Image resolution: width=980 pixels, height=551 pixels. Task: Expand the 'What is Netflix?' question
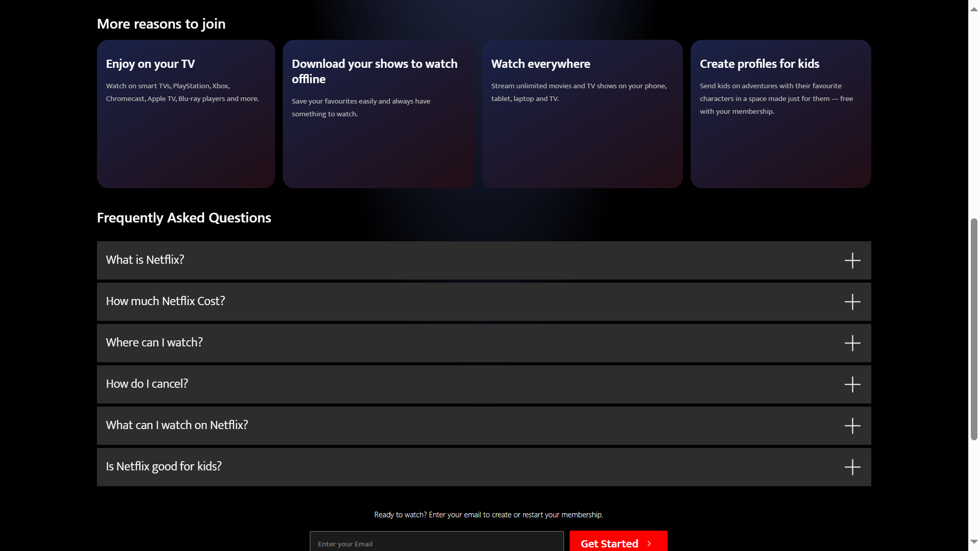pyautogui.click(x=145, y=260)
